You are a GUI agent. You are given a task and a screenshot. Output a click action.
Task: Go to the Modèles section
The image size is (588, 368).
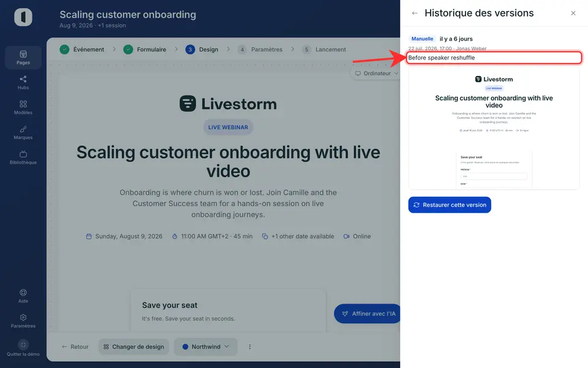click(23, 107)
